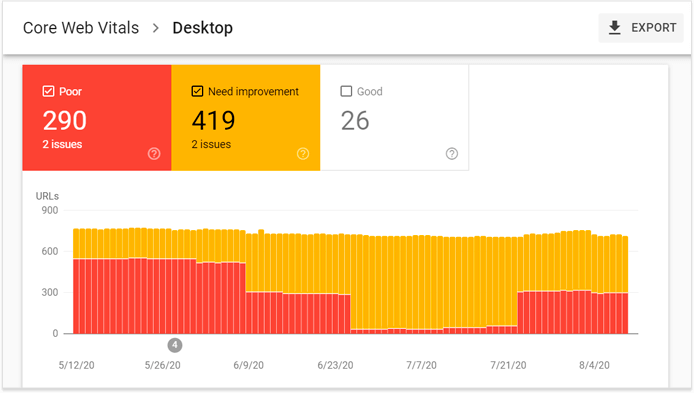This screenshot has width=694, height=393.
Task: Click the 5/26/20 date label
Action: click(x=162, y=365)
